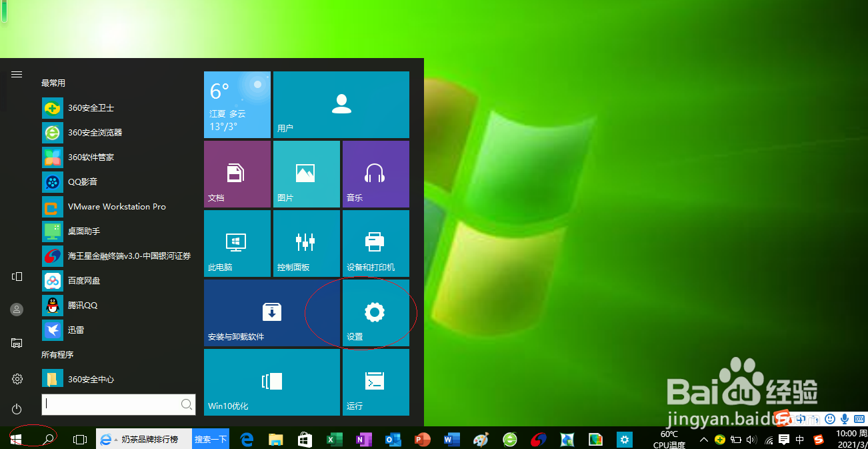This screenshot has height=449, width=868.
Task: Launch PowerPoint from the taskbar
Action: [422, 440]
